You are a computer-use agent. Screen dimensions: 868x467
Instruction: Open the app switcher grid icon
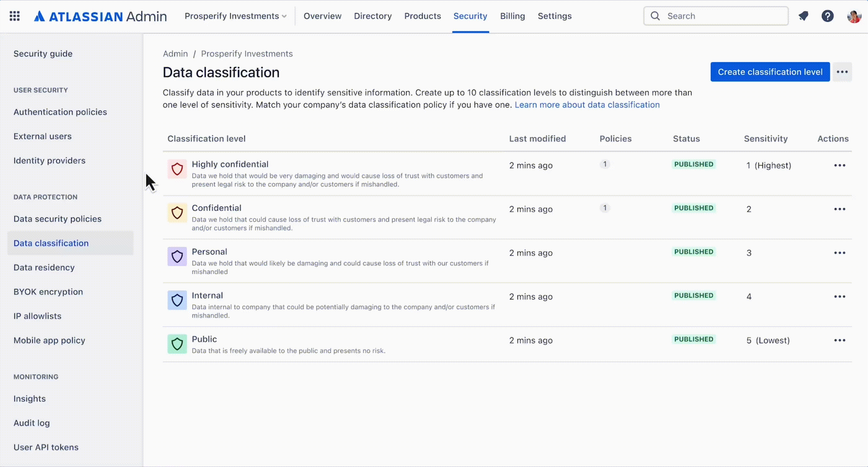click(x=15, y=16)
